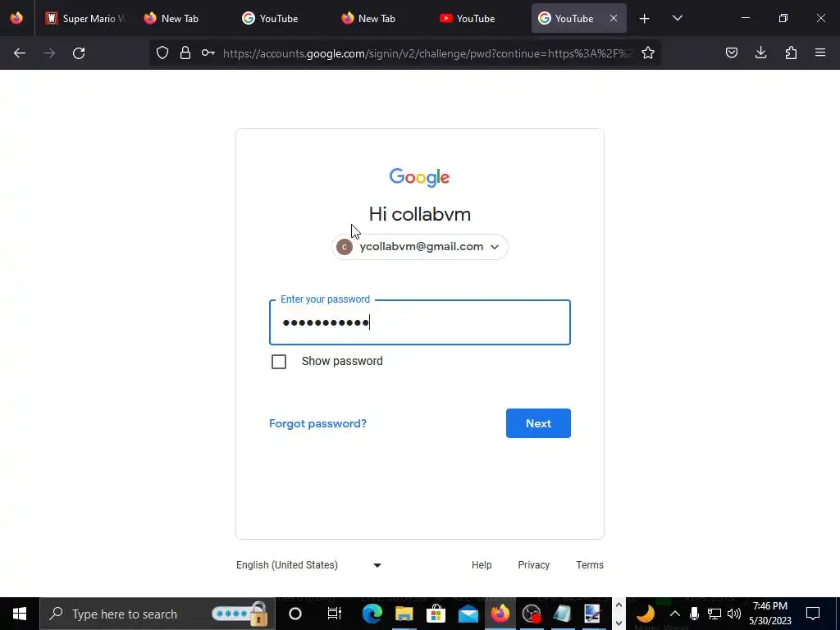Click the address bar URL

pos(427,53)
